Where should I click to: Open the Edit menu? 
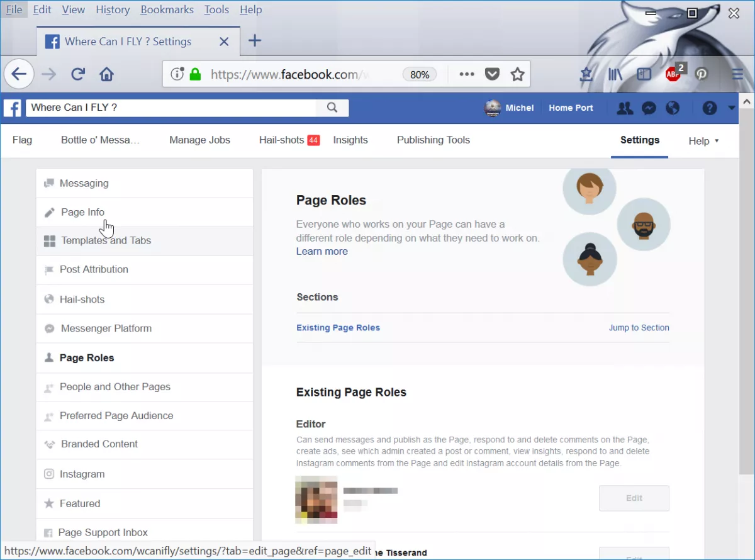pos(42,9)
